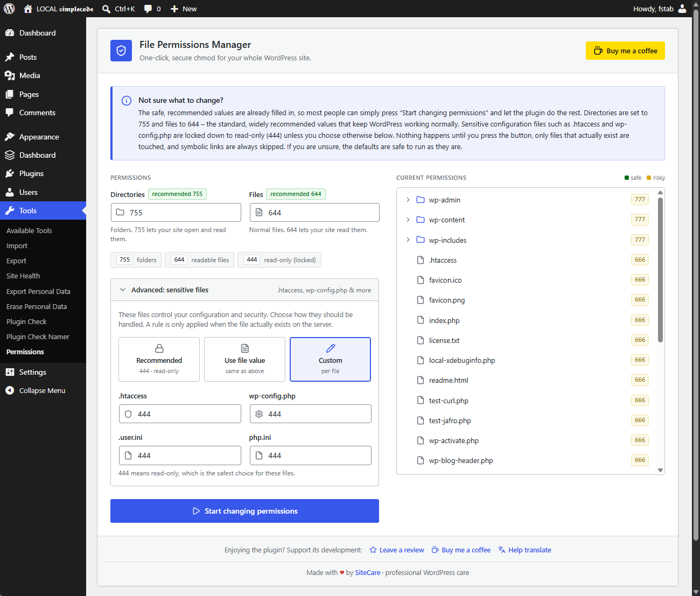
Task: Click the test-jafro.php file row
Action: [527, 420]
